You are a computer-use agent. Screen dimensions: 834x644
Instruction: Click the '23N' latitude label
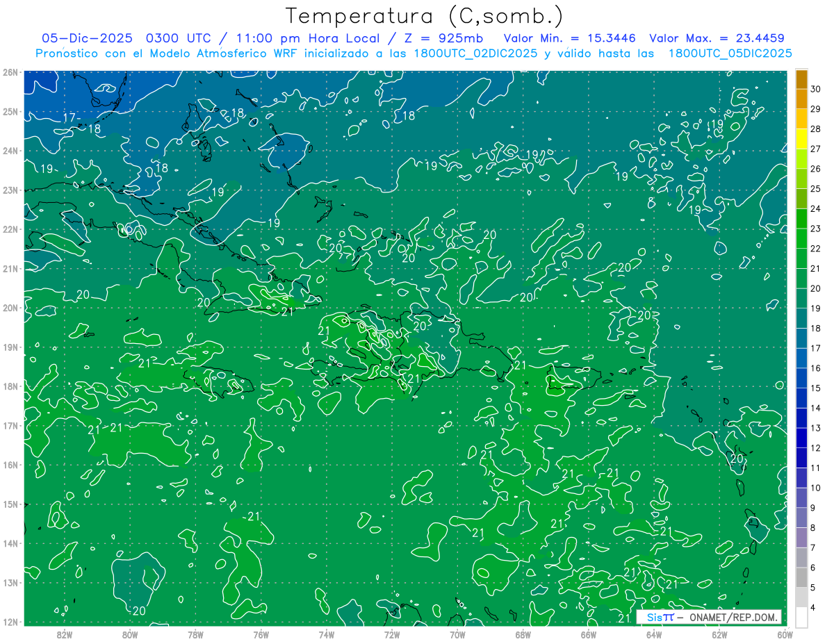coord(10,190)
